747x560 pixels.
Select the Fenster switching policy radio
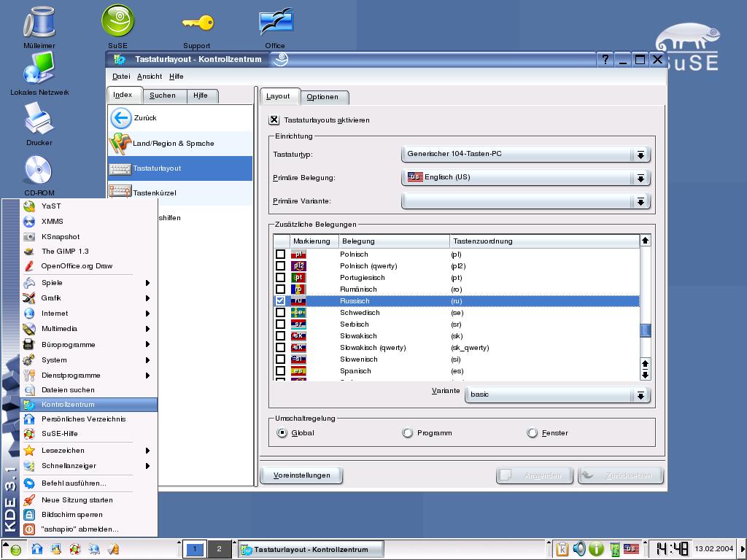click(x=532, y=433)
